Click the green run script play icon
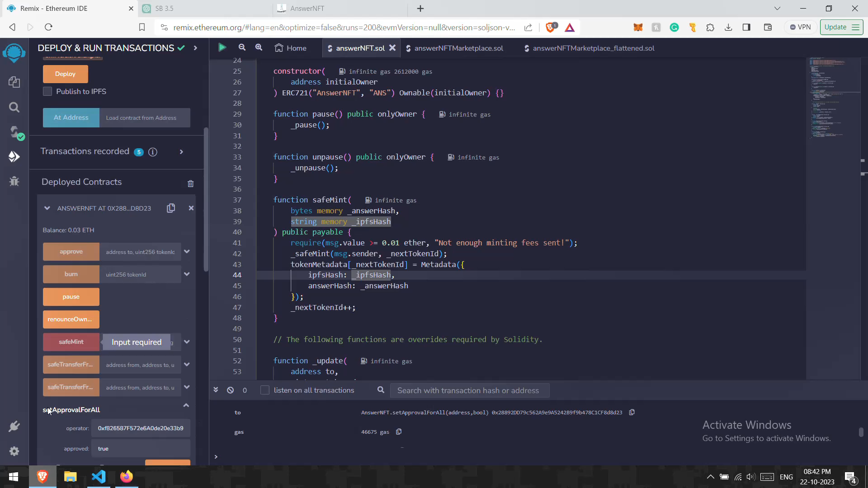The image size is (868, 488). (x=222, y=47)
